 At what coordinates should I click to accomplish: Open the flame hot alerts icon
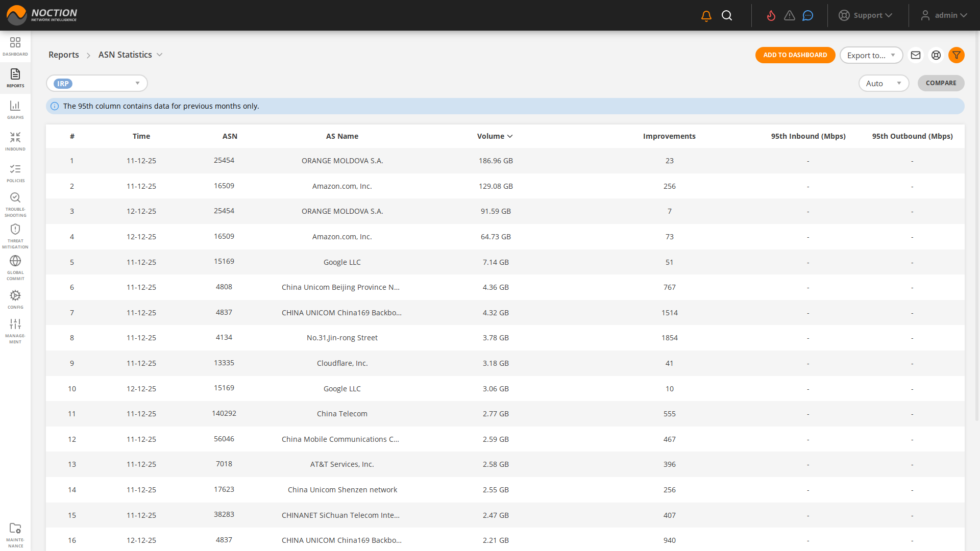coord(771,16)
